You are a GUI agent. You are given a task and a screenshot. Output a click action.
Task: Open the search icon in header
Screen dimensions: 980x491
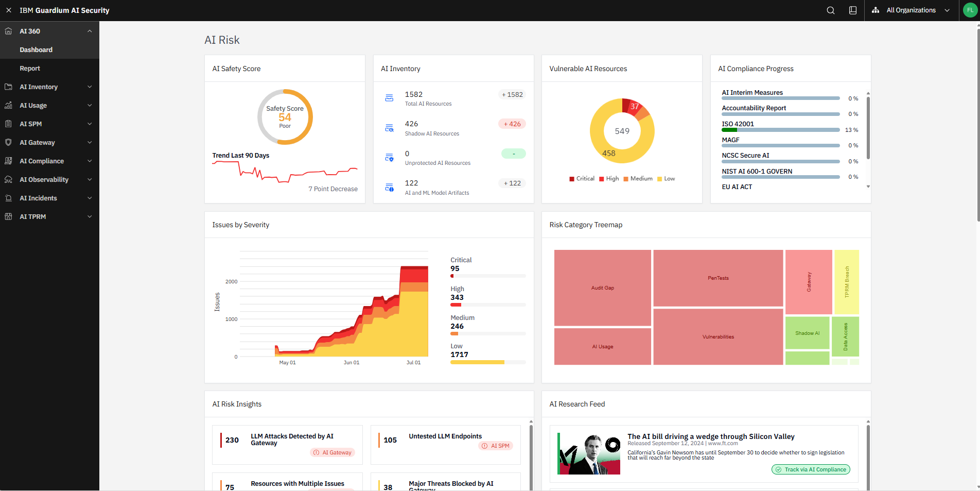tap(831, 10)
